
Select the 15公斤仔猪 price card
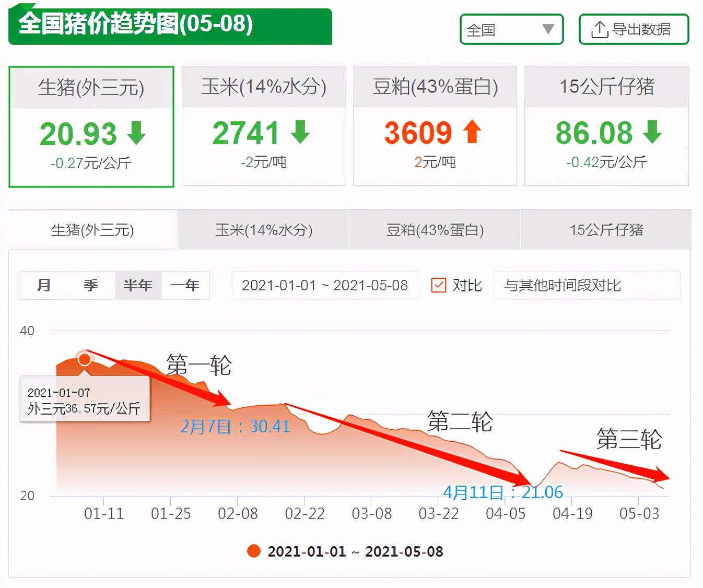(x=606, y=126)
